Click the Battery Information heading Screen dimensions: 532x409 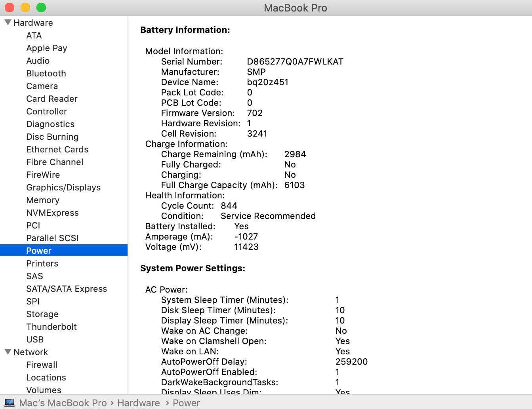tap(185, 30)
